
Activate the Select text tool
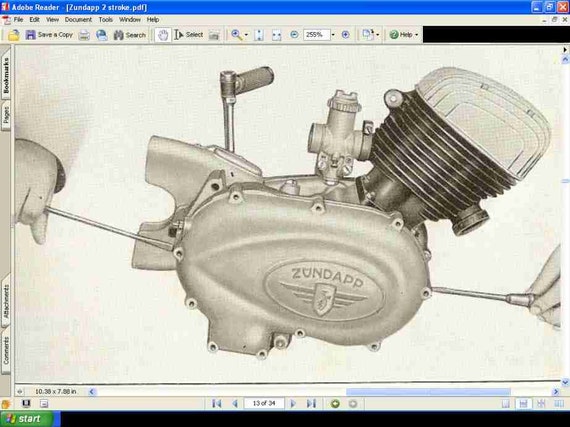coord(189,35)
